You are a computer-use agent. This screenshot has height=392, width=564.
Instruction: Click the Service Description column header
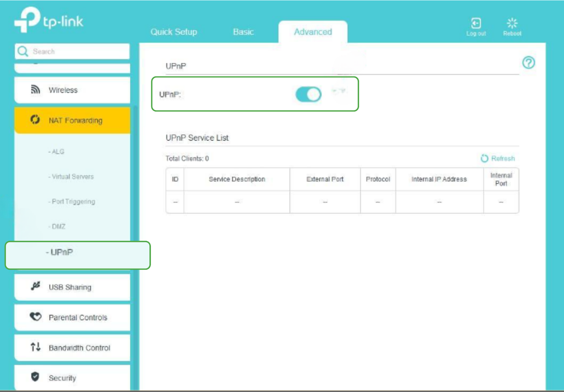pos(237,179)
